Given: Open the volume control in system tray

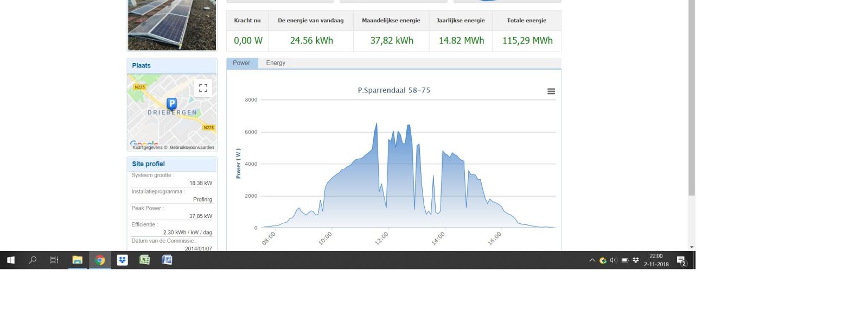Looking at the screenshot, I should 614,260.
